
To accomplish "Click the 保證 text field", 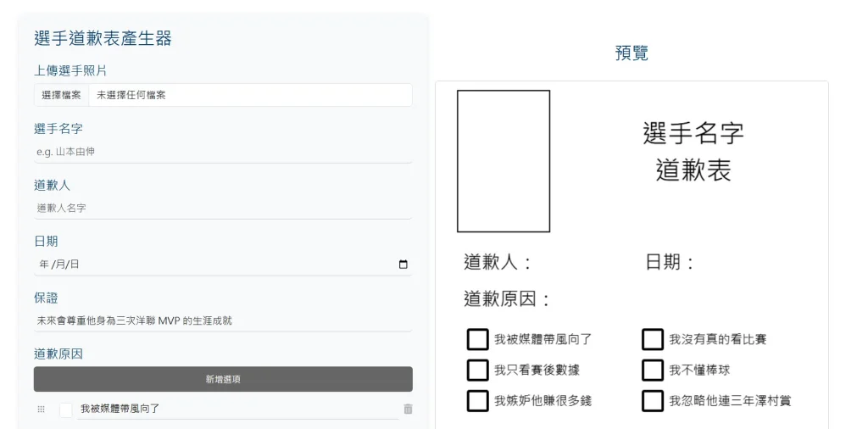I will (x=223, y=320).
